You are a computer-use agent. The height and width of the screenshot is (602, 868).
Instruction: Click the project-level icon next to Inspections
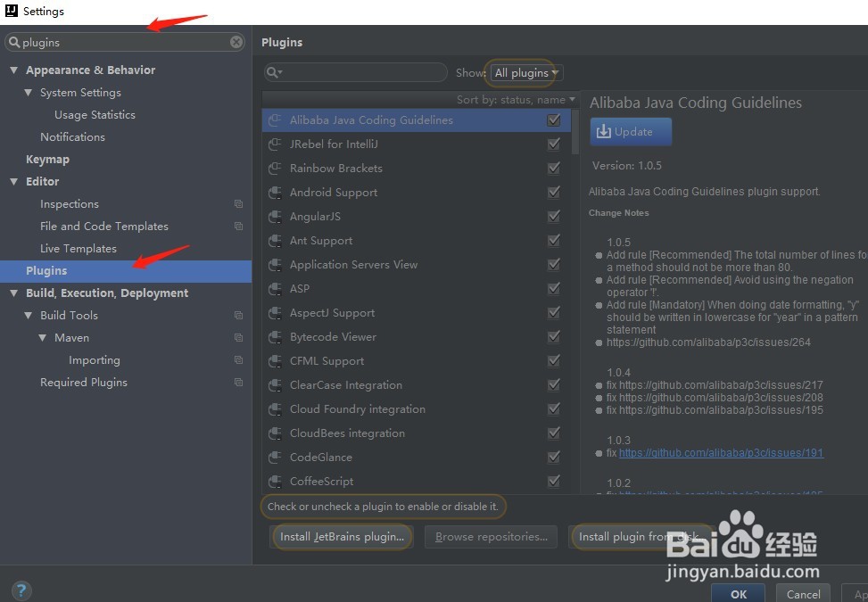tap(238, 203)
